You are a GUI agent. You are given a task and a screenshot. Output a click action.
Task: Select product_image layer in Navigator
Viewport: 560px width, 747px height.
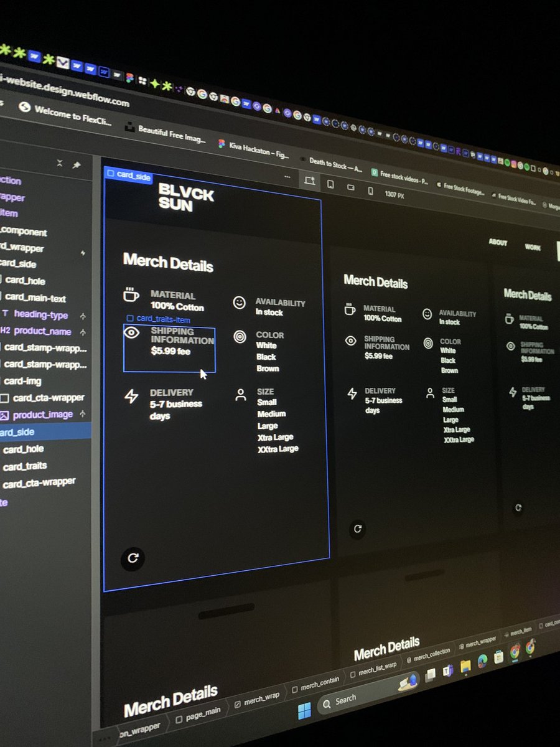click(43, 415)
